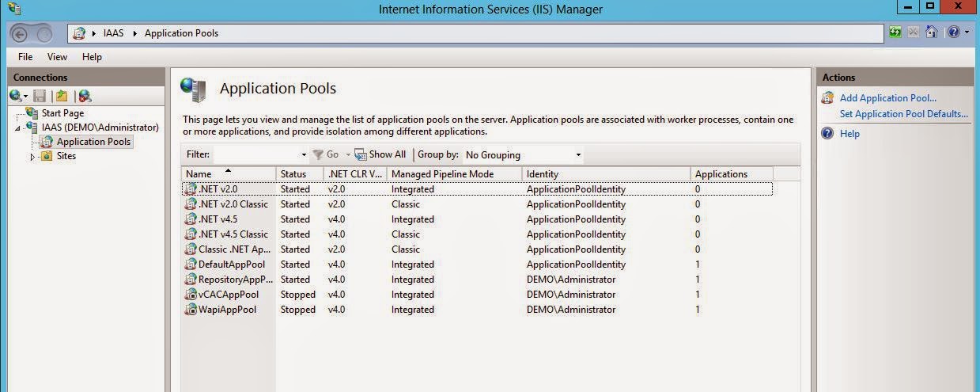Click the arrow before IAAS in the breadcrumb

(96, 33)
